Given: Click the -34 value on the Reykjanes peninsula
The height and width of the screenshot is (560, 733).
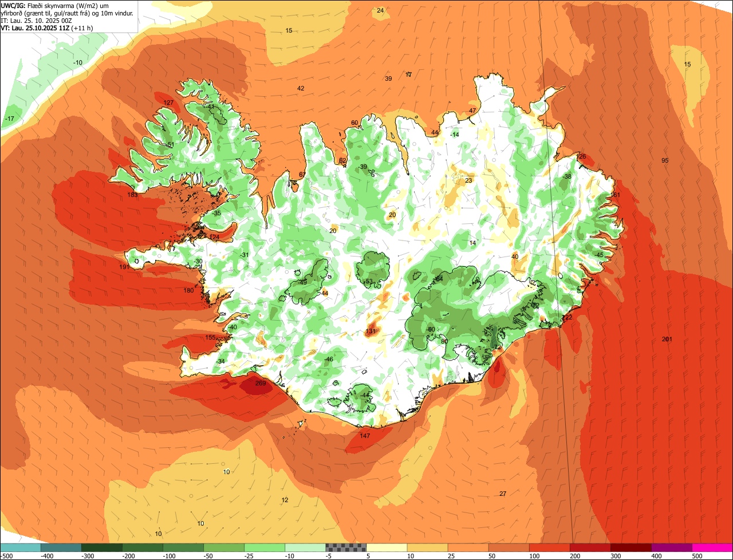Looking at the screenshot, I should pyautogui.click(x=220, y=361).
